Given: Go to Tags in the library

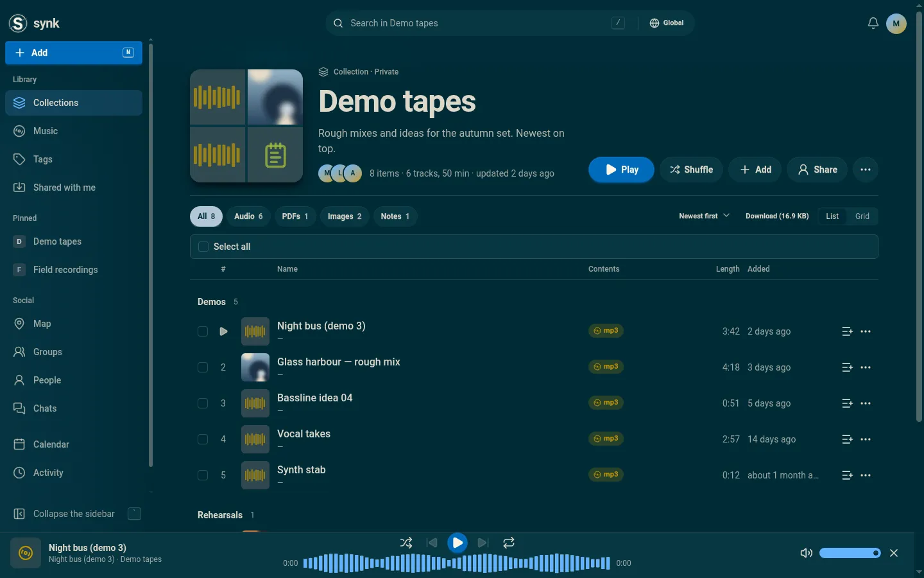Looking at the screenshot, I should (74, 159).
